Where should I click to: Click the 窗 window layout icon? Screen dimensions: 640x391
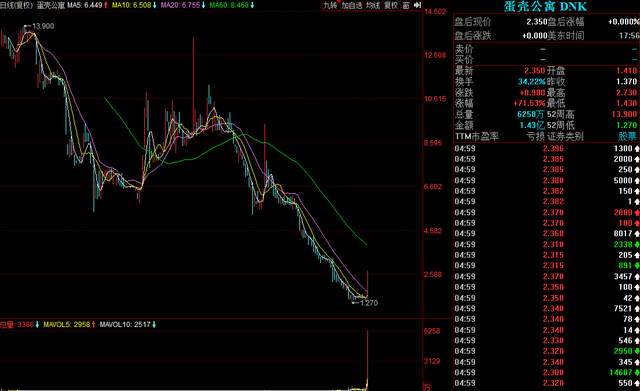[x=406, y=5]
